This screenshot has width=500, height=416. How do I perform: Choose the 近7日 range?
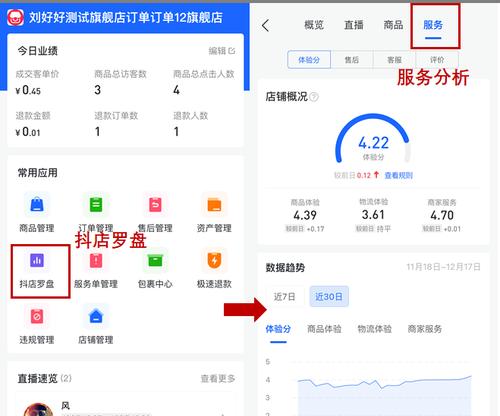(285, 296)
